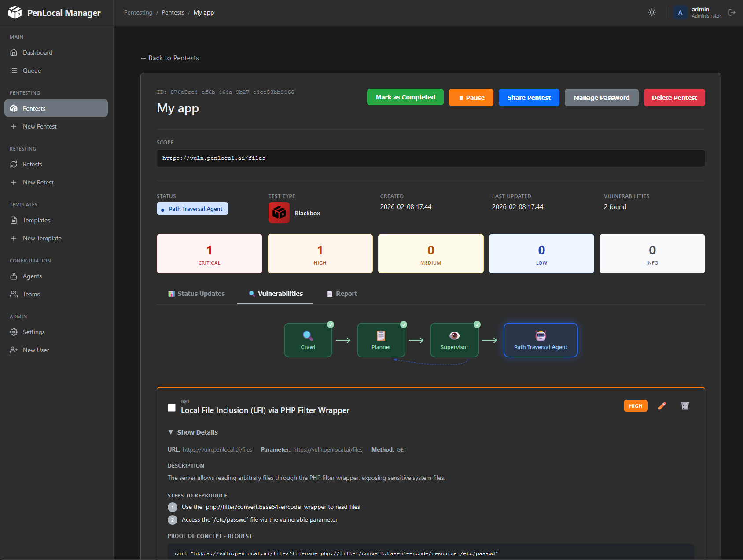Follow the Back to Pentests link

[169, 58]
